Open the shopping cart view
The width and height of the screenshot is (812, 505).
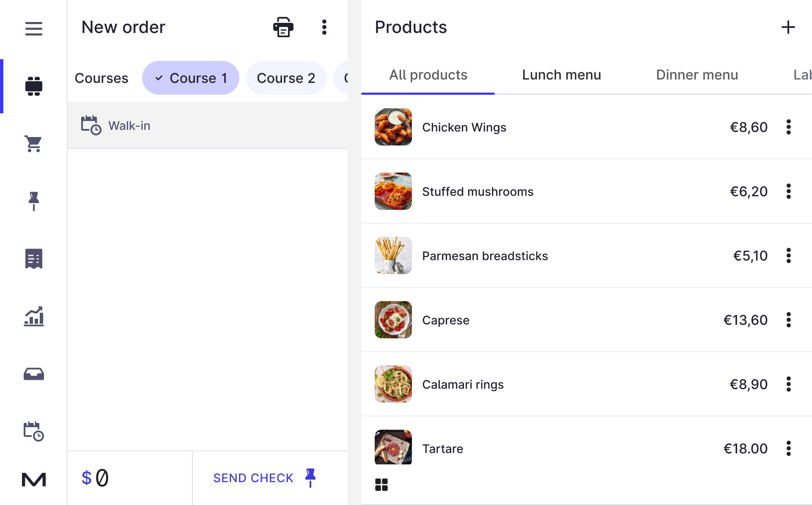[x=33, y=144]
